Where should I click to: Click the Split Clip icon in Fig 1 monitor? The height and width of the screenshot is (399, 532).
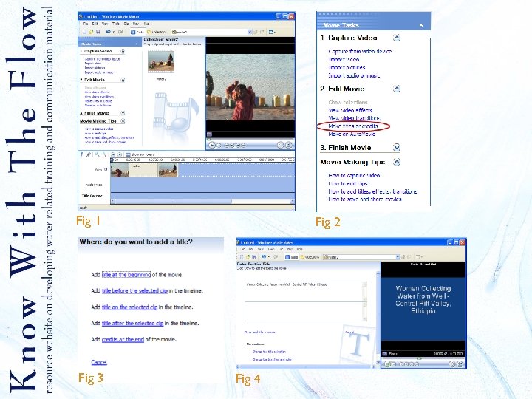click(280, 146)
